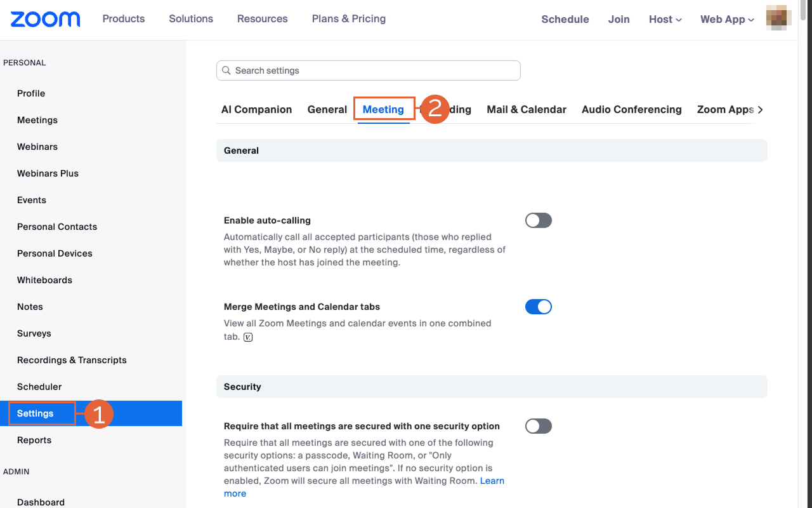This screenshot has height=508, width=812.
Task: Disable Merge Meetings and Calendar tabs
Action: coord(538,307)
